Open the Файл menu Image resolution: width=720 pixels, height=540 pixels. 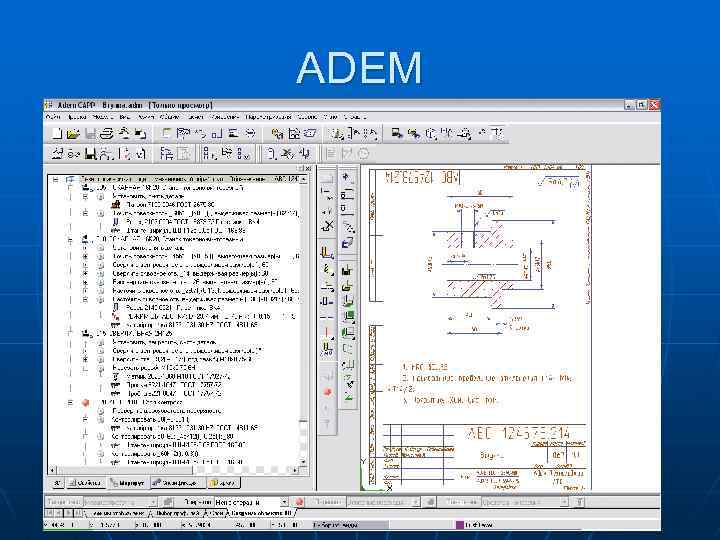coord(54,117)
